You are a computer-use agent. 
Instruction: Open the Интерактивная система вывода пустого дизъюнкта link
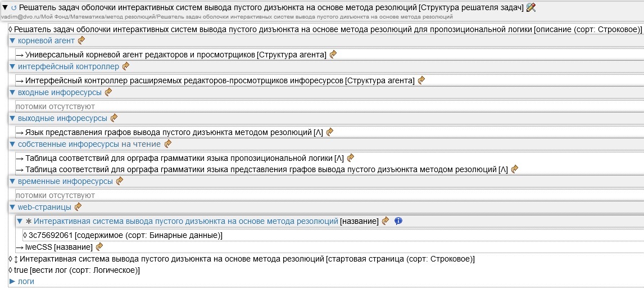click(185, 221)
